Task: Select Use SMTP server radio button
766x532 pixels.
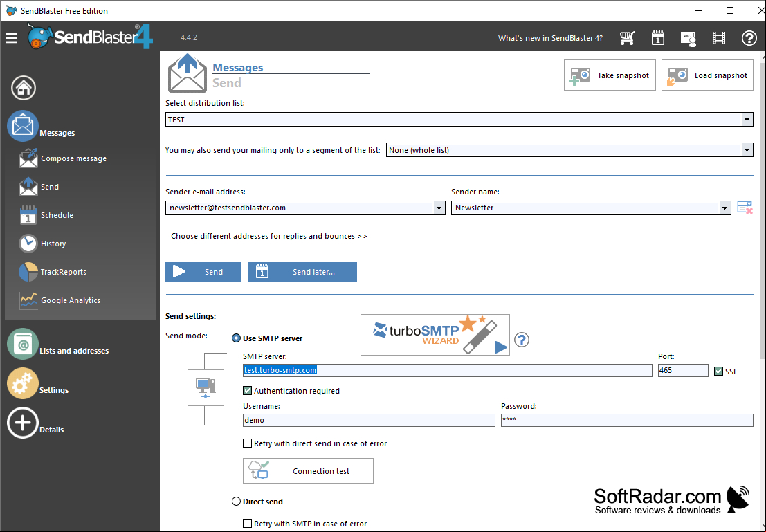Action: point(236,338)
